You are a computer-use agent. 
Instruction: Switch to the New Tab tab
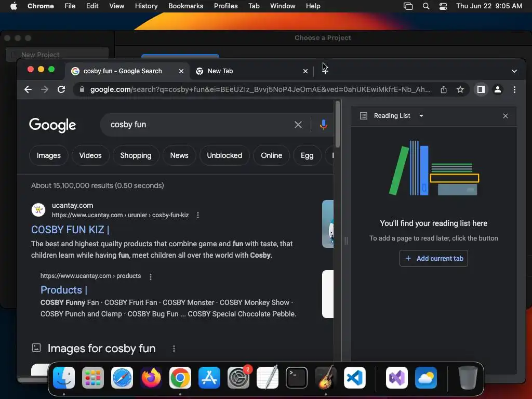tap(252, 71)
